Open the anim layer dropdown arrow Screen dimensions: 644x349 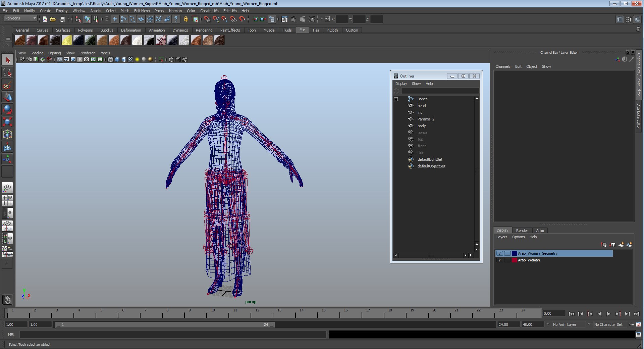point(548,324)
